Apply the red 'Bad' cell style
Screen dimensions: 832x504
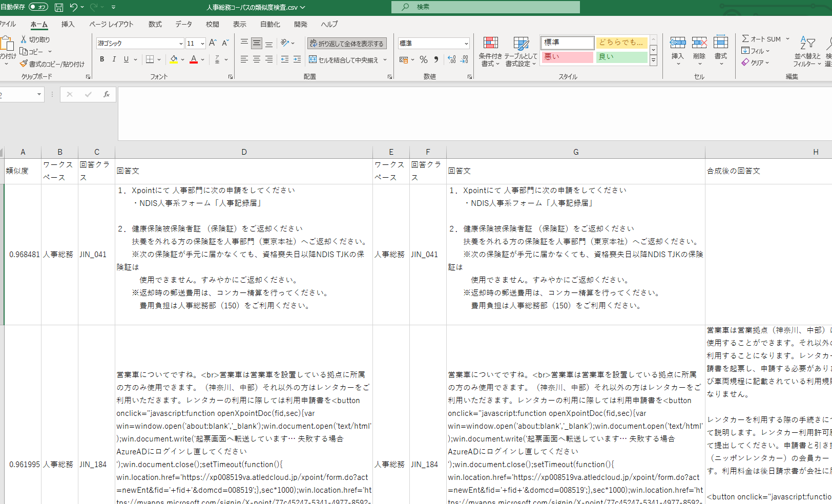coord(567,57)
